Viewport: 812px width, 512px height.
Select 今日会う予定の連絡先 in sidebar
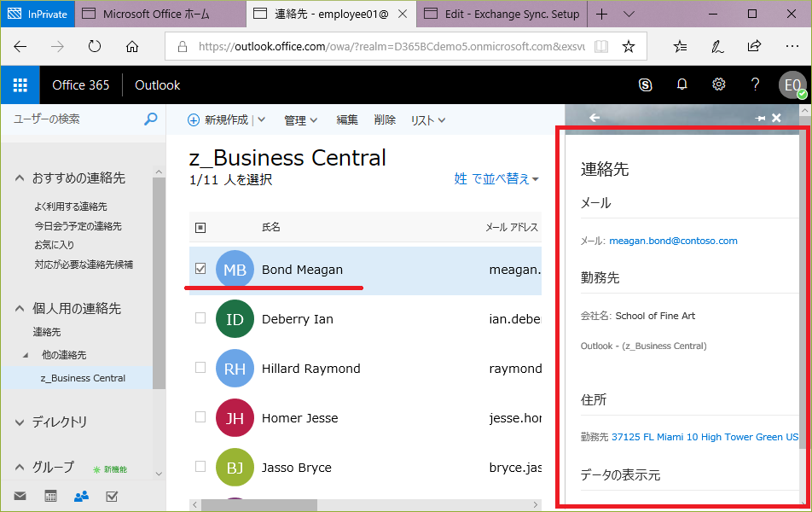(x=78, y=226)
